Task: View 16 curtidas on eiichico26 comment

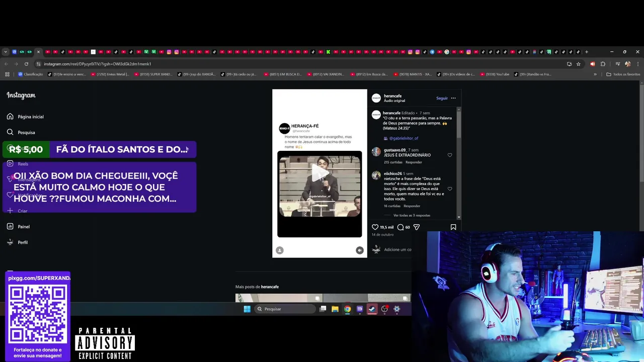Action: click(x=392, y=206)
